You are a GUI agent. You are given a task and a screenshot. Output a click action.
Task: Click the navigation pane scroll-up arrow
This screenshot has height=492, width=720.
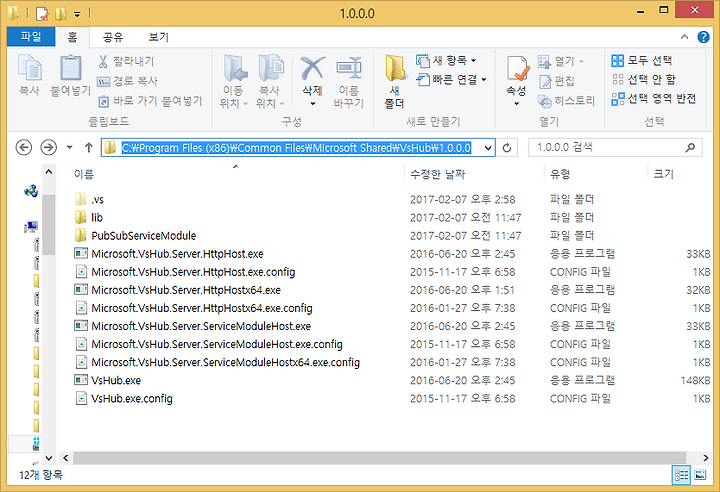tap(49, 172)
